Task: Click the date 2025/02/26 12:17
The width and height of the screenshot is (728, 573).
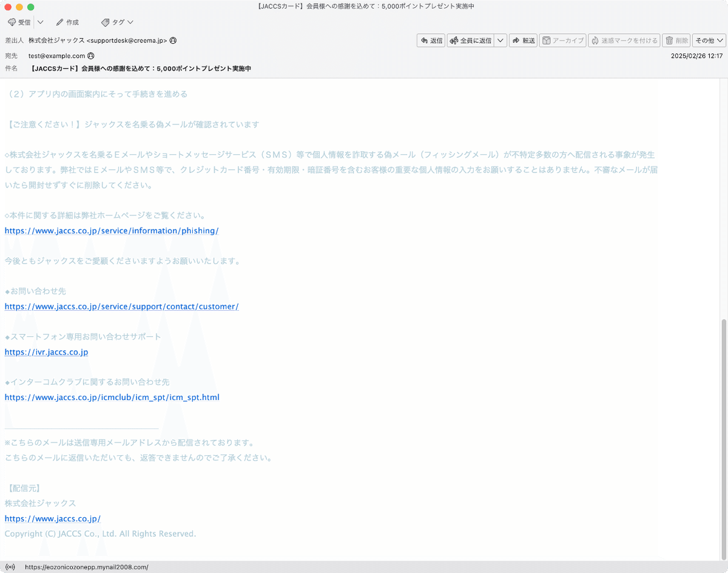Action: pyautogui.click(x=696, y=55)
